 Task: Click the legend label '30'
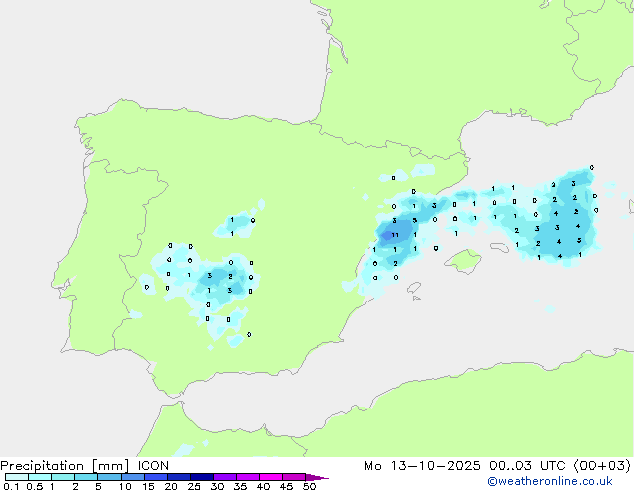tap(217, 486)
